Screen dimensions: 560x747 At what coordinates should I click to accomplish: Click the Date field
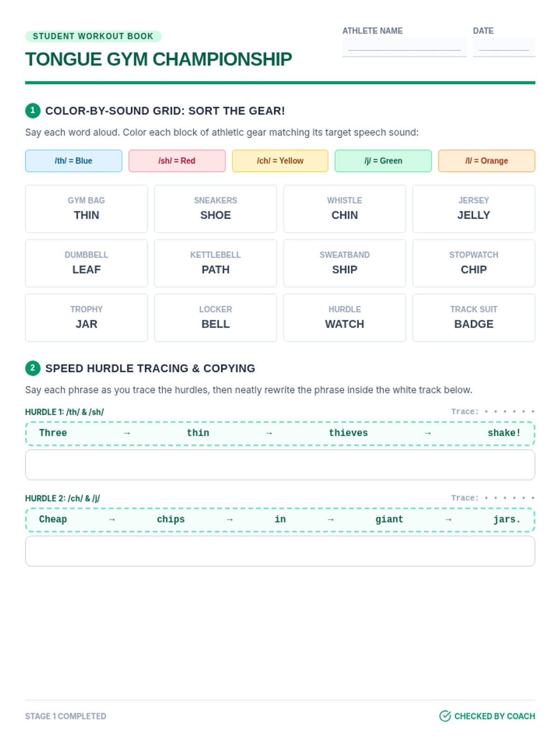[504, 47]
